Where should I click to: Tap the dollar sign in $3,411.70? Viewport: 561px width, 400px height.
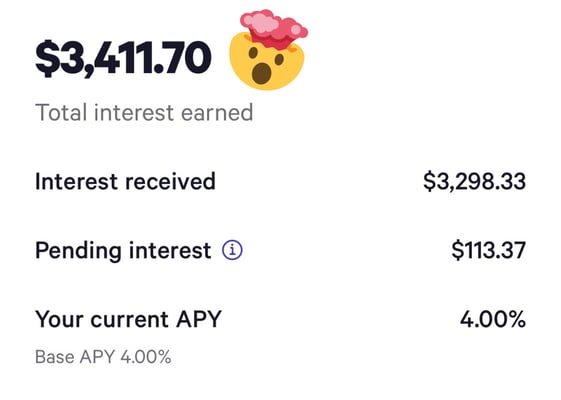[47, 58]
